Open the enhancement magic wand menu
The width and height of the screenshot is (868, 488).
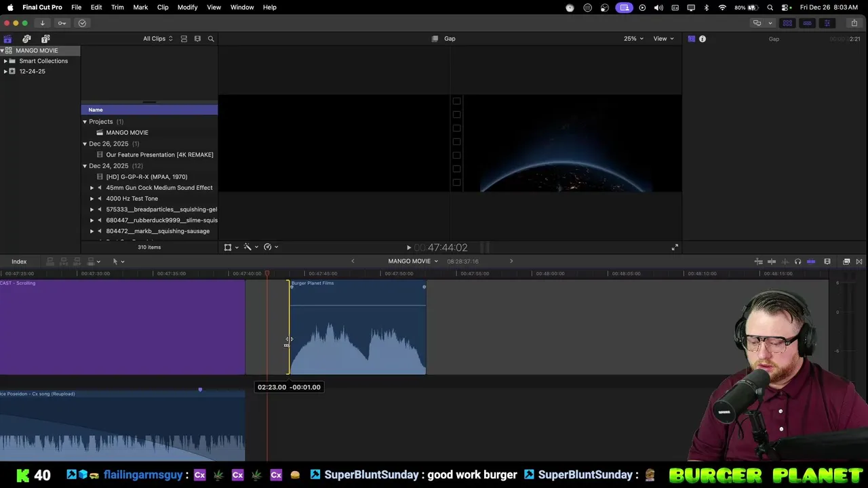pyautogui.click(x=251, y=247)
